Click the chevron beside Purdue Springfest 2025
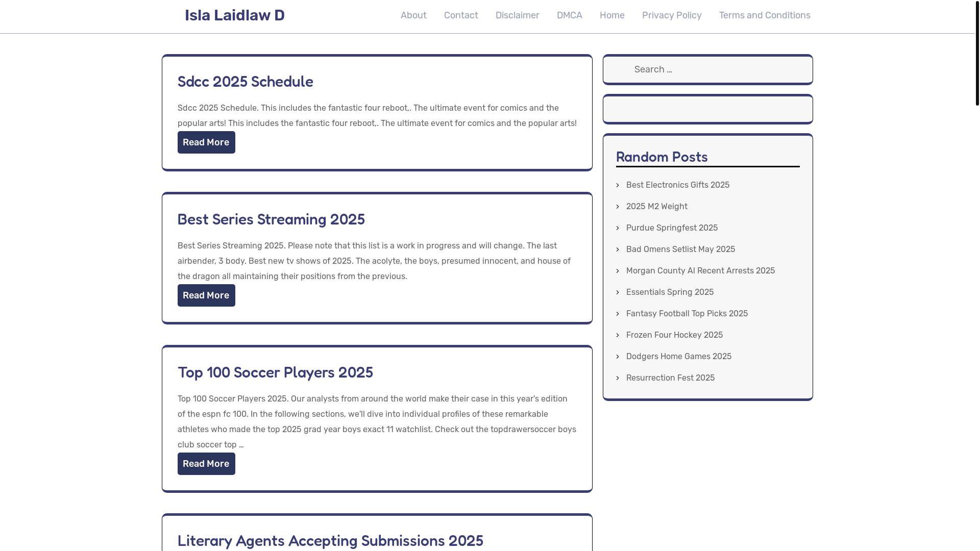 click(x=618, y=228)
